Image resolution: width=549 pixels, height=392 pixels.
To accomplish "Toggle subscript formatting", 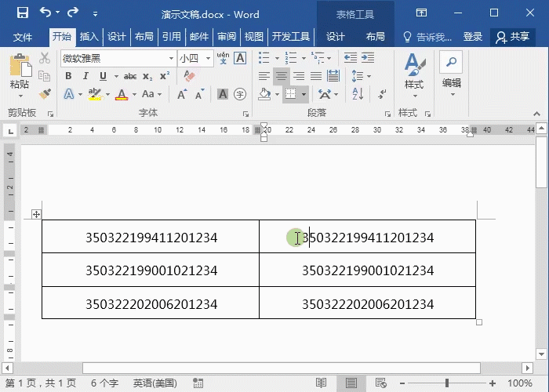I will click(147, 76).
